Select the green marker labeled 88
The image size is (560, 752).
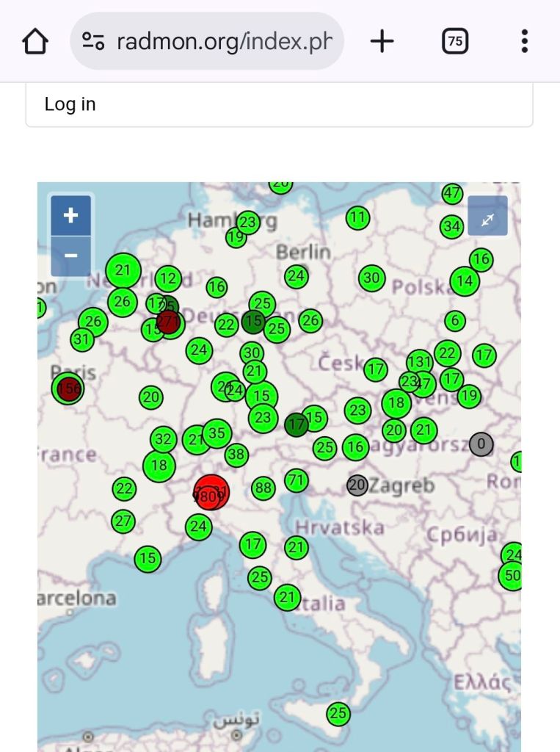(263, 488)
